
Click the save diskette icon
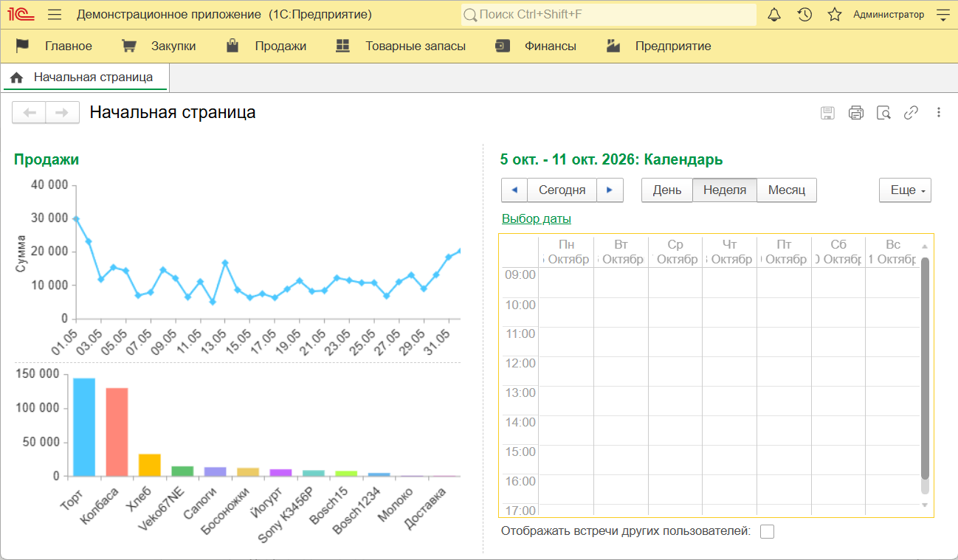828,113
